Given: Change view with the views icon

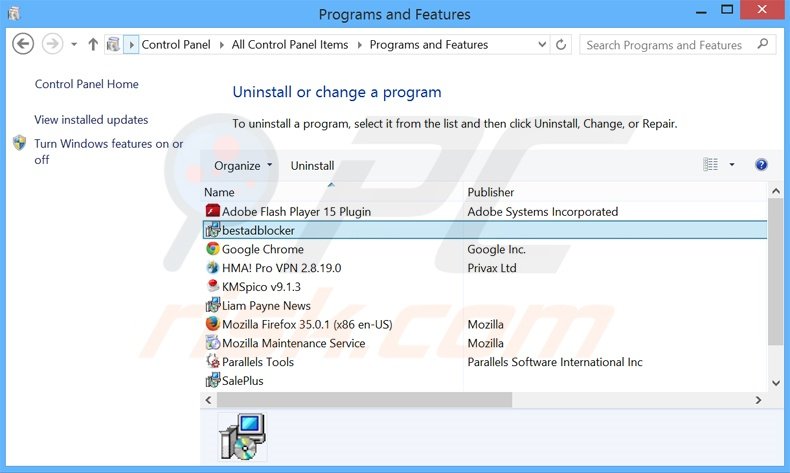Looking at the screenshot, I should (x=710, y=164).
